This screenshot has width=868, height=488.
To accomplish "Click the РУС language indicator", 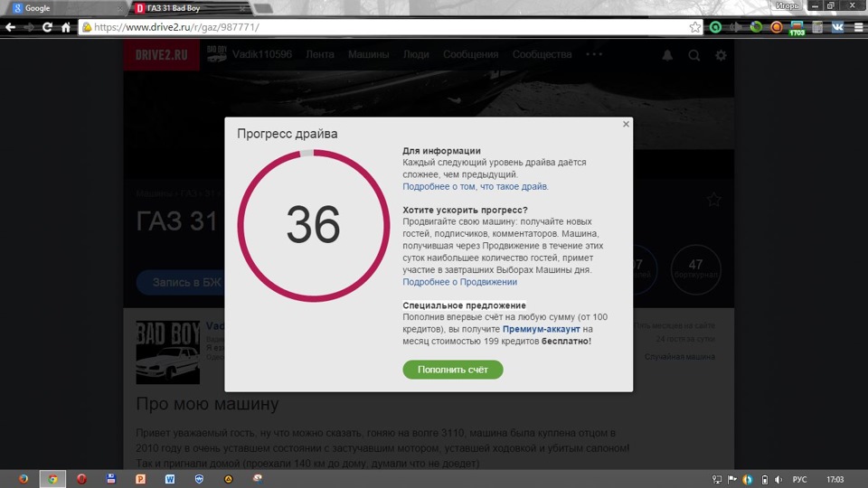I will pyautogui.click(x=799, y=480).
